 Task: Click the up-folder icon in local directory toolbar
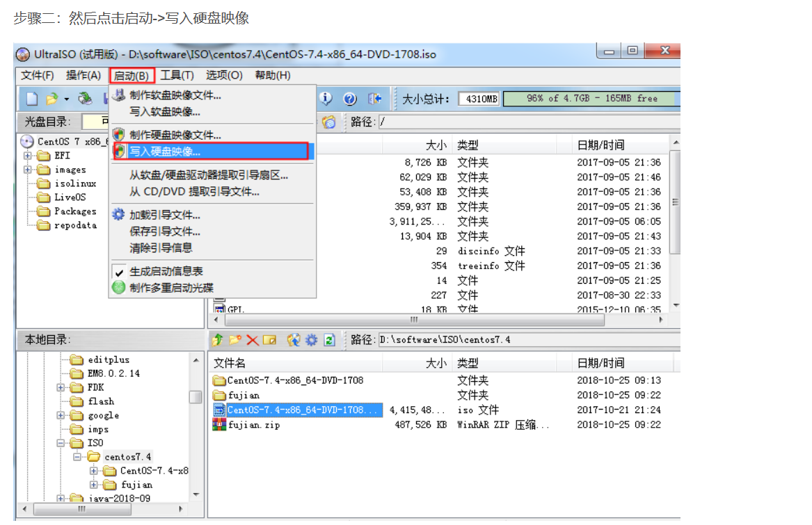coord(218,340)
